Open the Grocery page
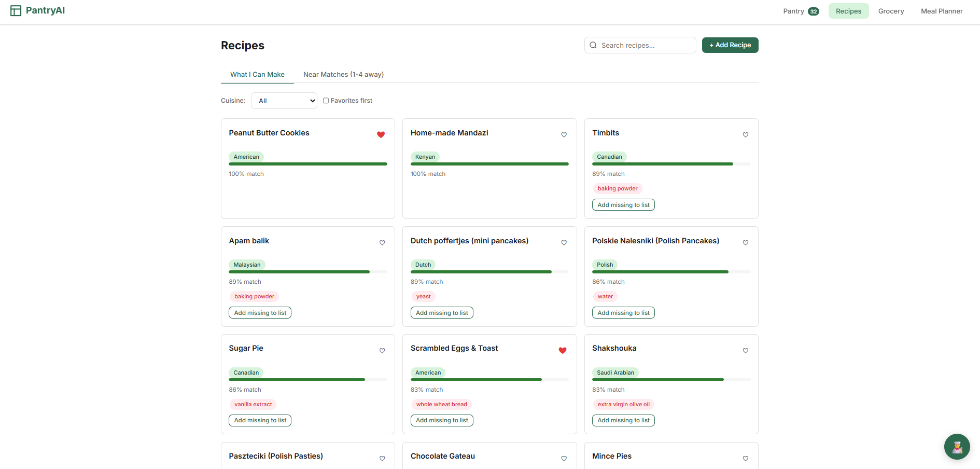The image size is (980, 469). pos(891,11)
